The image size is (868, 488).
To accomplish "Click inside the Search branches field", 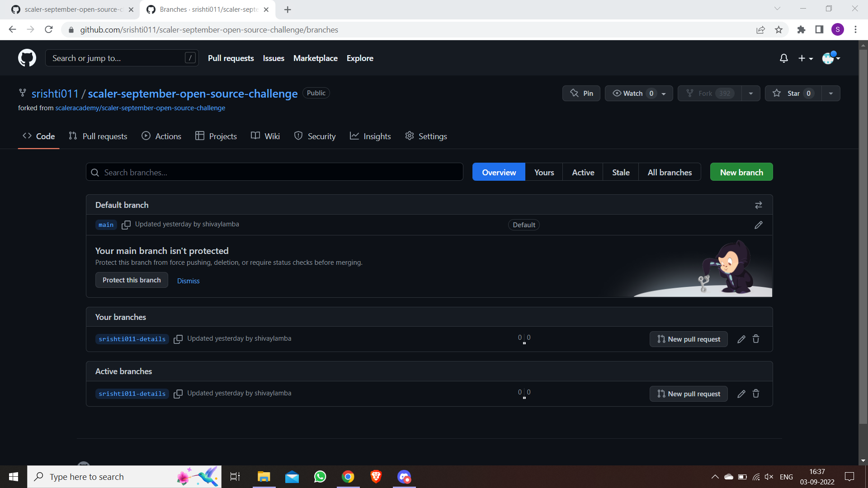I will pos(274,172).
